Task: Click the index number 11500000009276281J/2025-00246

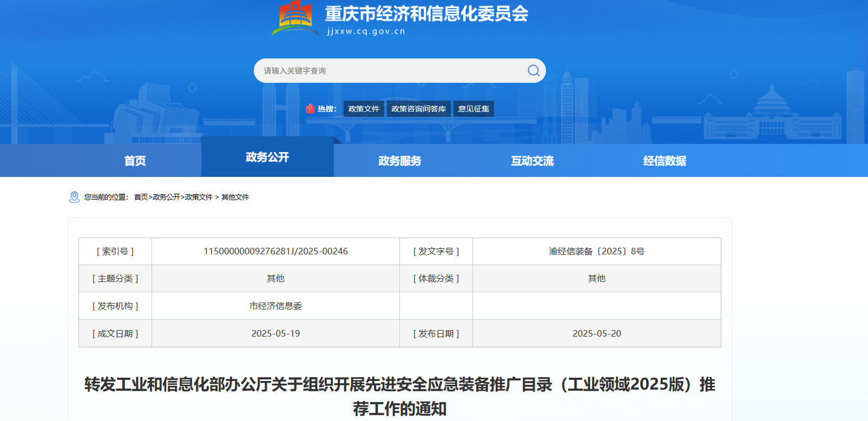Action: coord(275,252)
